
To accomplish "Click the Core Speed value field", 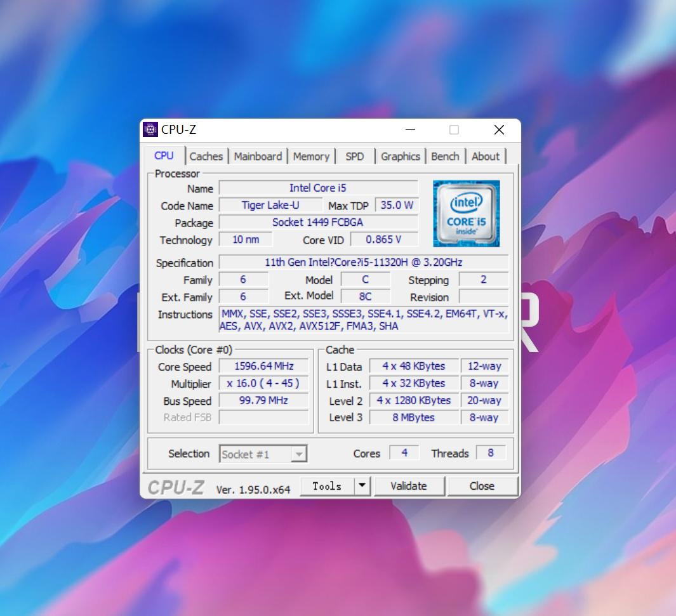I will click(x=263, y=366).
